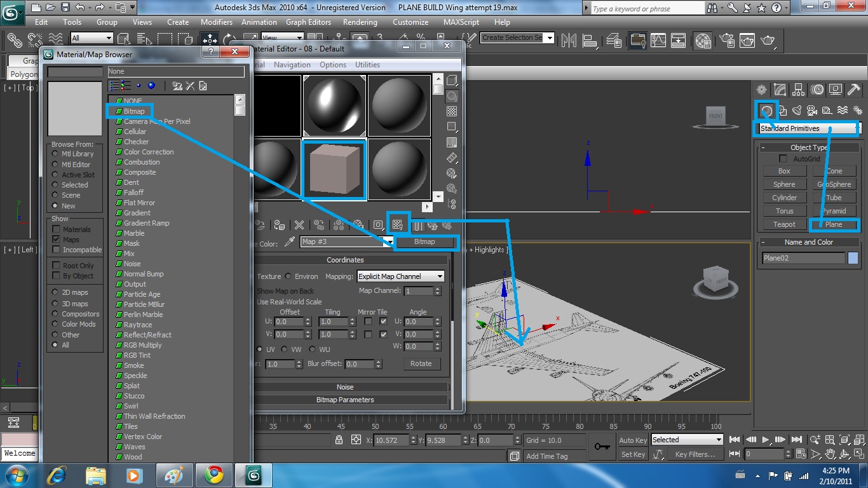This screenshot has width=868, height=488.
Task: Open the Utilities hammer command panel tab
Action: click(854, 90)
